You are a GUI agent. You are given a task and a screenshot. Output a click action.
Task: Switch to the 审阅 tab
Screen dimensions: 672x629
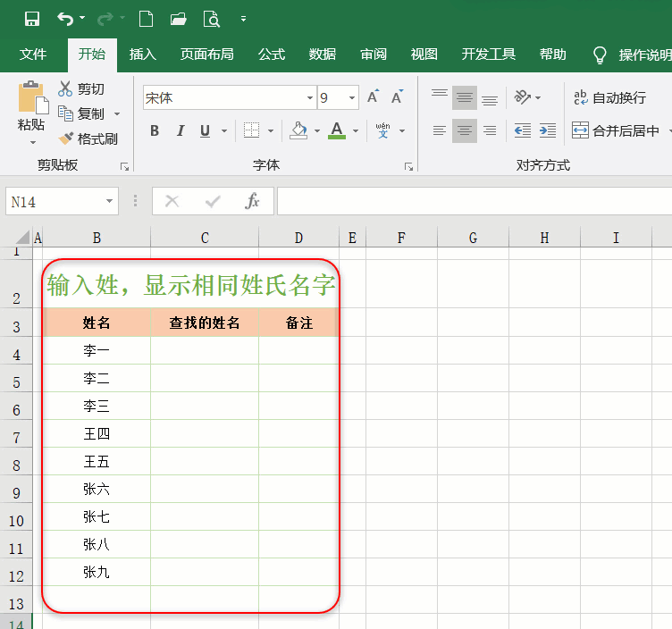(374, 55)
